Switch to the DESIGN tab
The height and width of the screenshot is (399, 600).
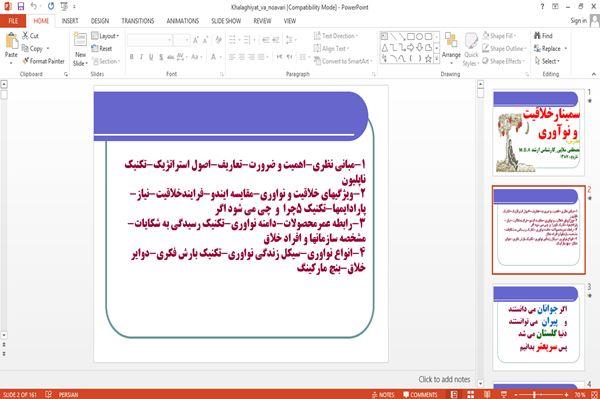click(x=100, y=21)
